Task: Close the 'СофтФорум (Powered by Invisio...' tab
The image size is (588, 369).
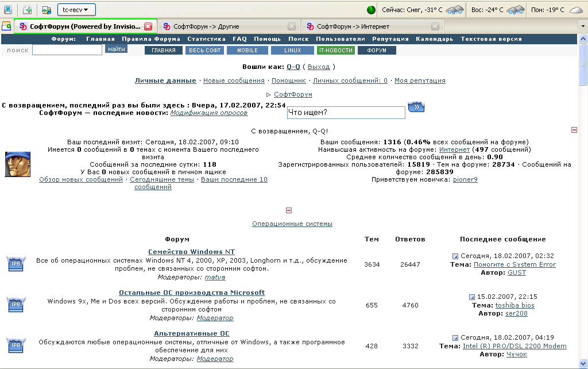Action: click(x=149, y=26)
